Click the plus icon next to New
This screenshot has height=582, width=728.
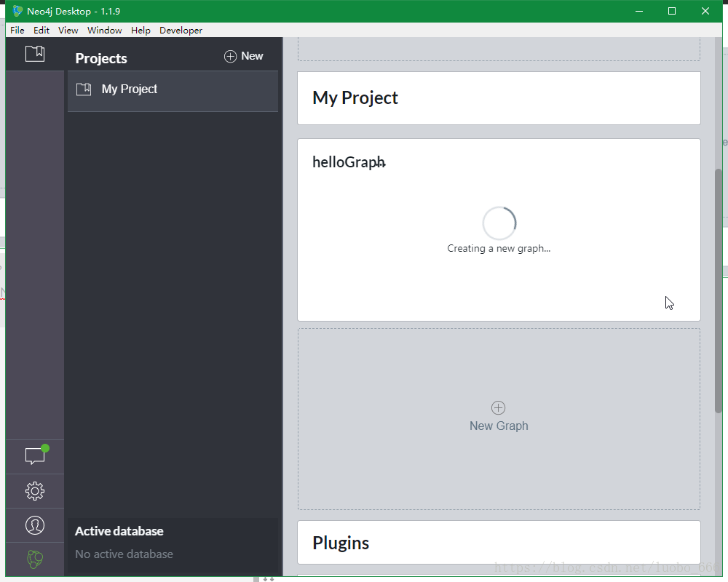coord(230,56)
